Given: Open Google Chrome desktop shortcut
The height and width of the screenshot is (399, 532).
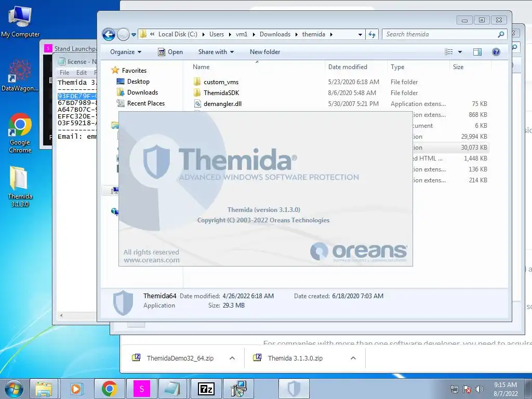Looking at the screenshot, I should tap(20, 133).
